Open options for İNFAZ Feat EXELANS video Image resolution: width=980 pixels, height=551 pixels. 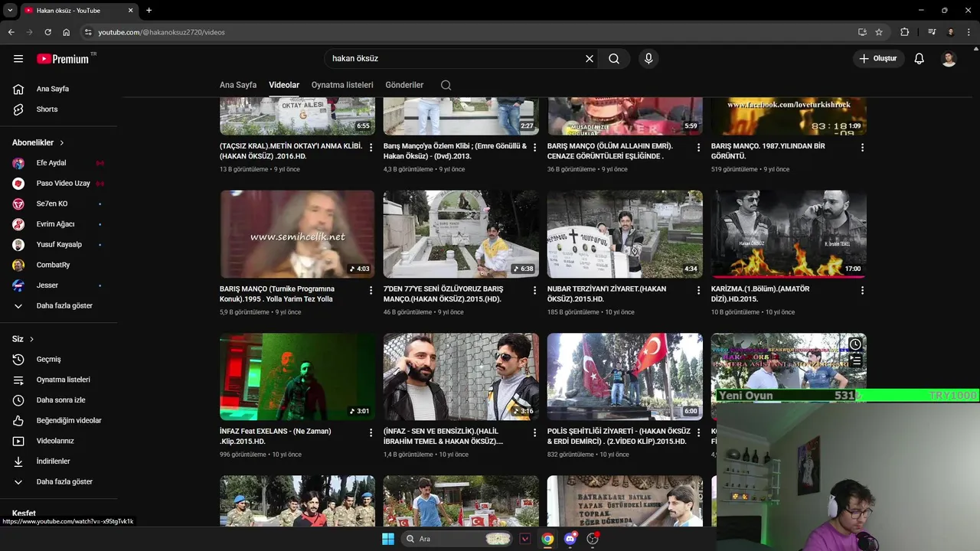click(371, 432)
